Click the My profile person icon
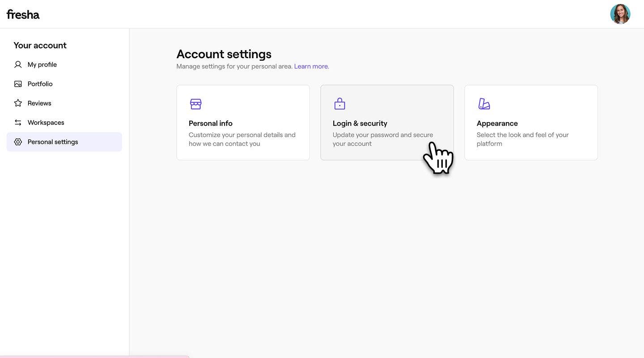Screen dimensions: 644x358 (18, 64)
